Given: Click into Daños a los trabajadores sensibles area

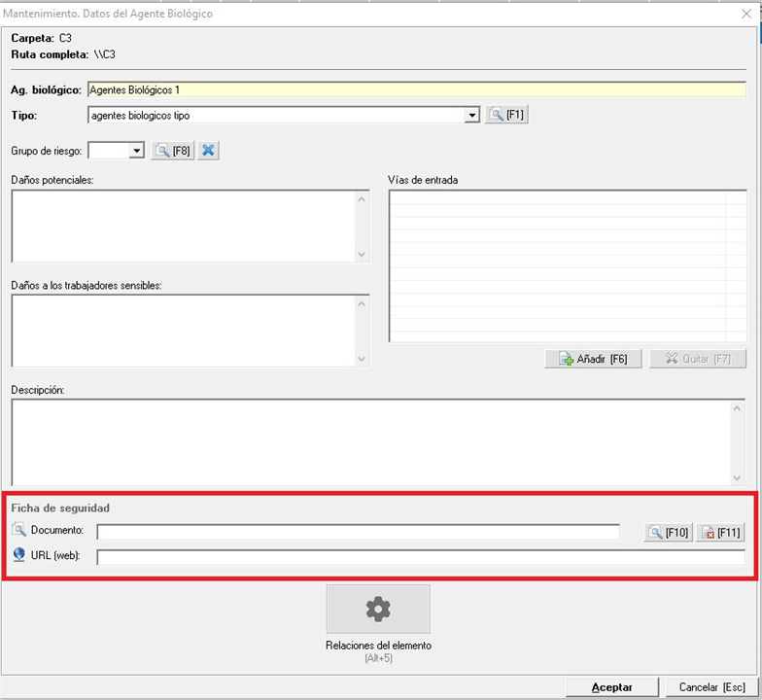Looking at the screenshot, I should pyautogui.click(x=184, y=331).
